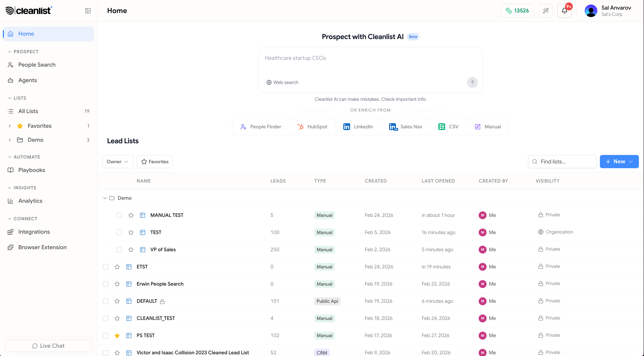Click the lock icon beside DEFAULT
644x356 pixels.
point(162,301)
